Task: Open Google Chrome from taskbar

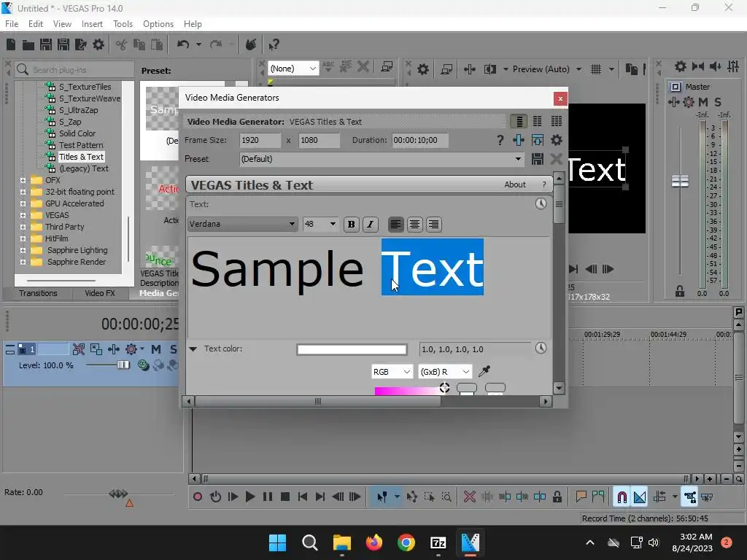Action: tap(406, 542)
